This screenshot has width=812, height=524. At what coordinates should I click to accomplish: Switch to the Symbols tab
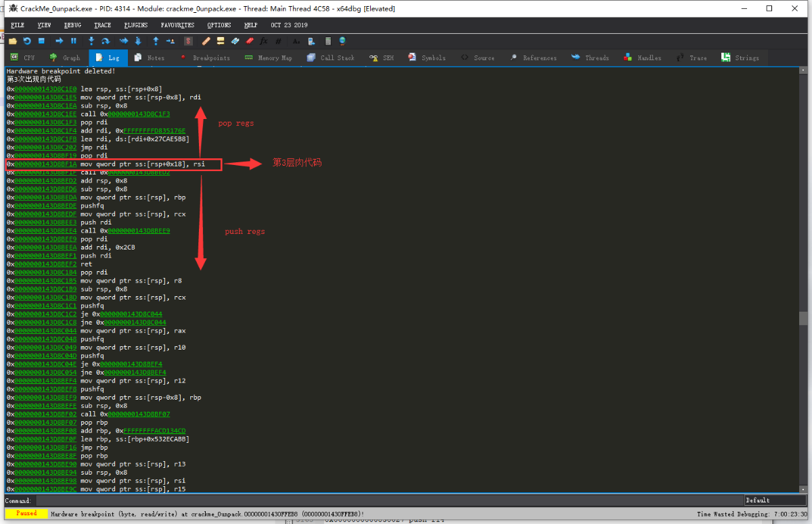point(428,58)
